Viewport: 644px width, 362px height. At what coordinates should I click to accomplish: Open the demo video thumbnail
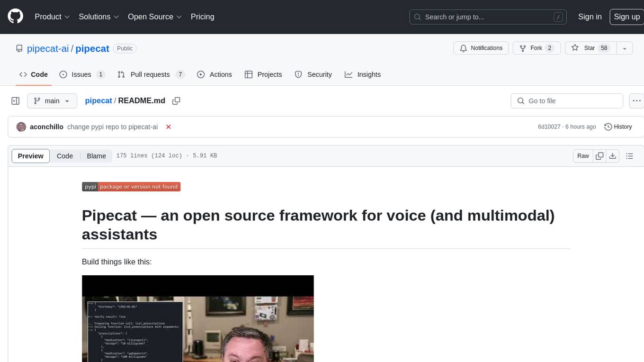tap(198, 318)
